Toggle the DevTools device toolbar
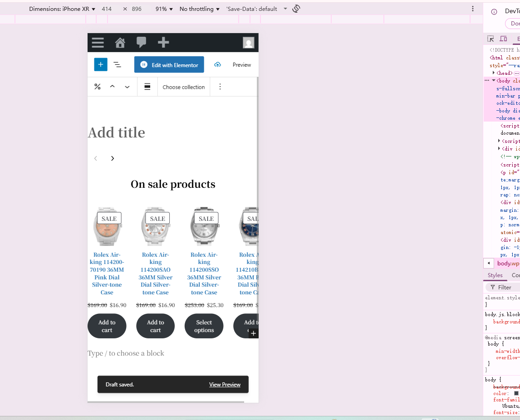Screen dimensions: 520x420 [x=504, y=39]
